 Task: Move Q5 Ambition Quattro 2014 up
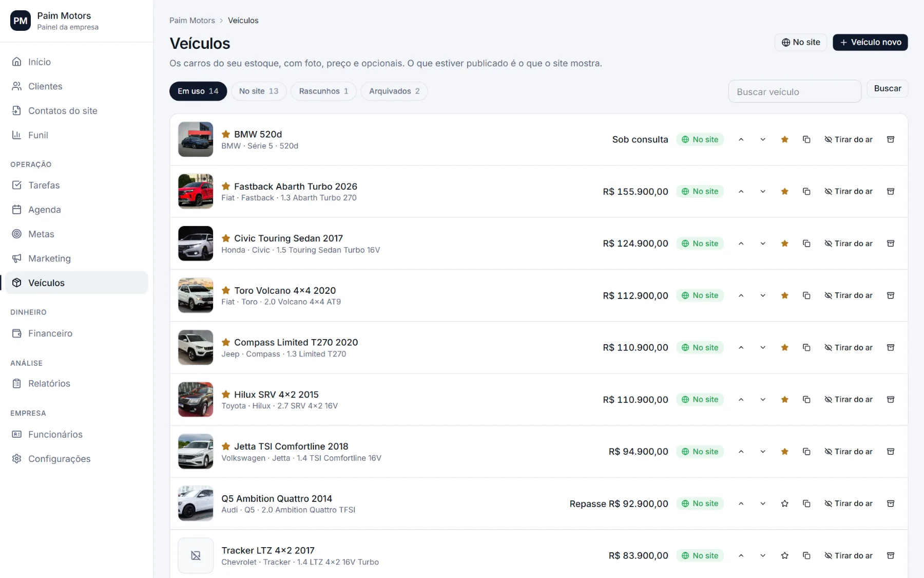pos(741,504)
